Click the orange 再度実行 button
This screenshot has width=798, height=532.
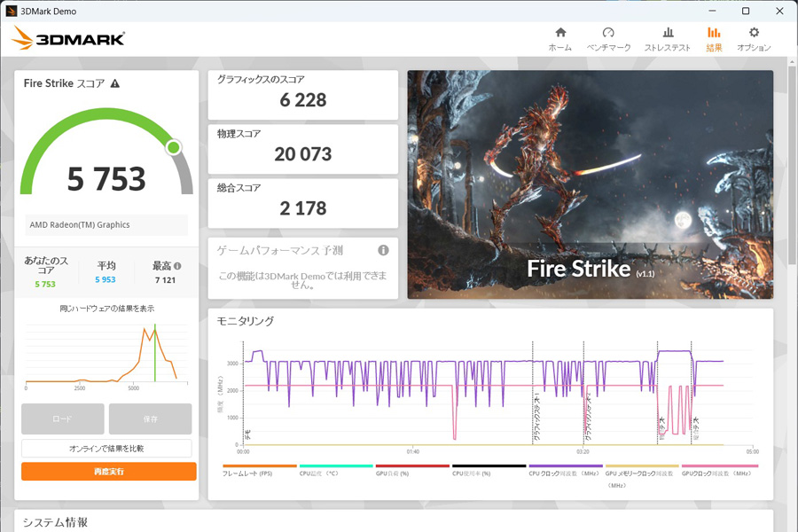tap(109, 472)
